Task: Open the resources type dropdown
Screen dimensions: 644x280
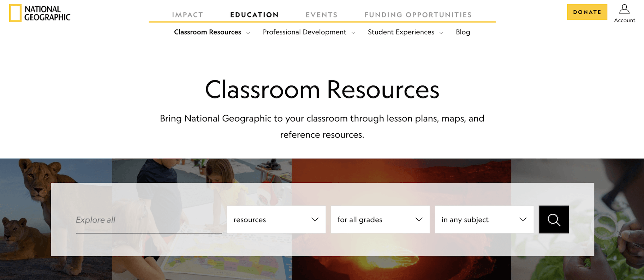Action: [x=276, y=219]
